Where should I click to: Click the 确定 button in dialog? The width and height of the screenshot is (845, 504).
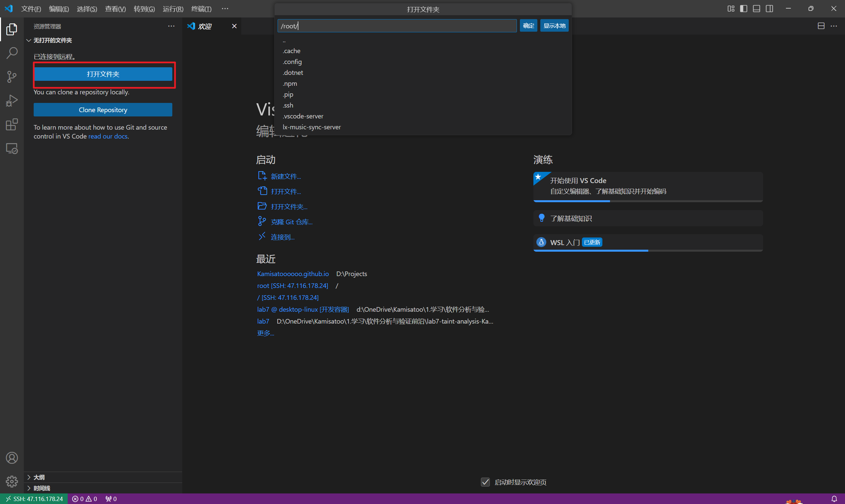point(528,25)
